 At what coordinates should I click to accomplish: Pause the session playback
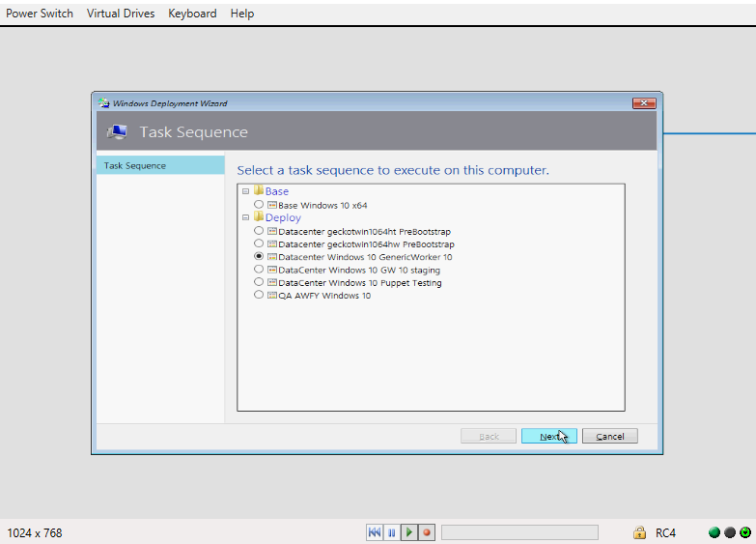pyautogui.click(x=391, y=532)
